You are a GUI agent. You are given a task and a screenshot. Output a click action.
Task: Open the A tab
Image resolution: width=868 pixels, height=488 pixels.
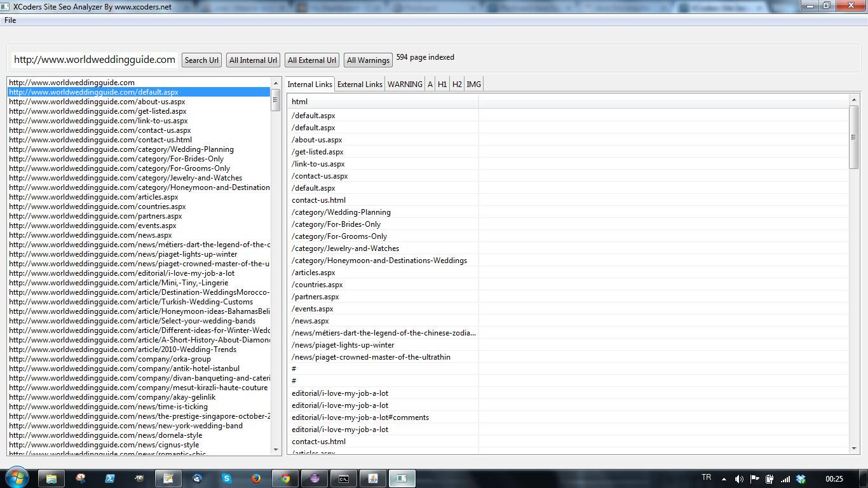430,84
